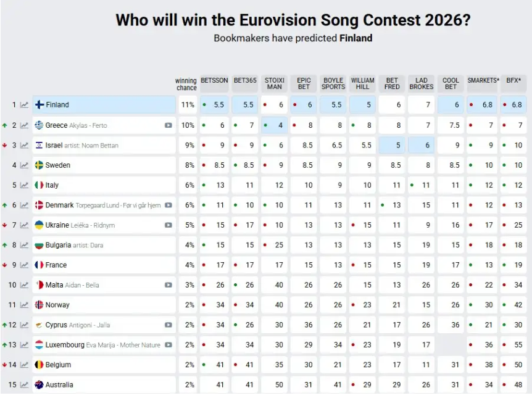The image size is (532, 398).
Task: Open Luxembourg's video icon
Action: [x=168, y=345]
